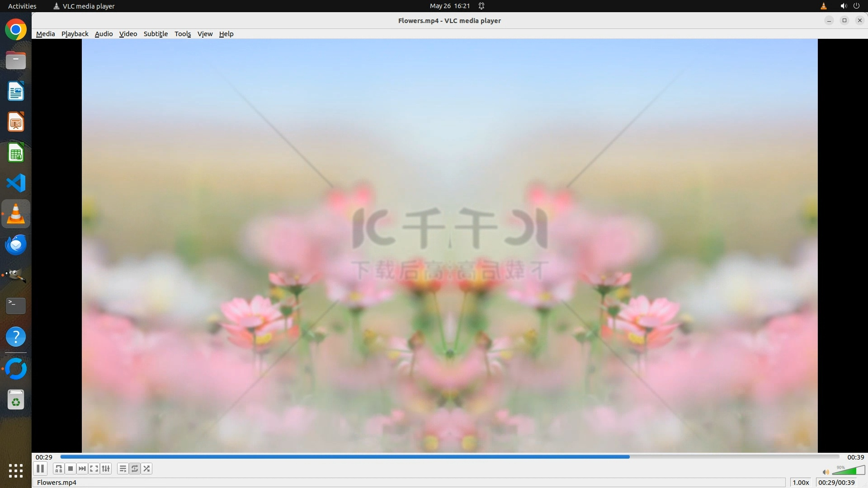Toggle elapsed/remaining time at 00:39 label
The image size is (868, 488).
click(x=855, y=457)
